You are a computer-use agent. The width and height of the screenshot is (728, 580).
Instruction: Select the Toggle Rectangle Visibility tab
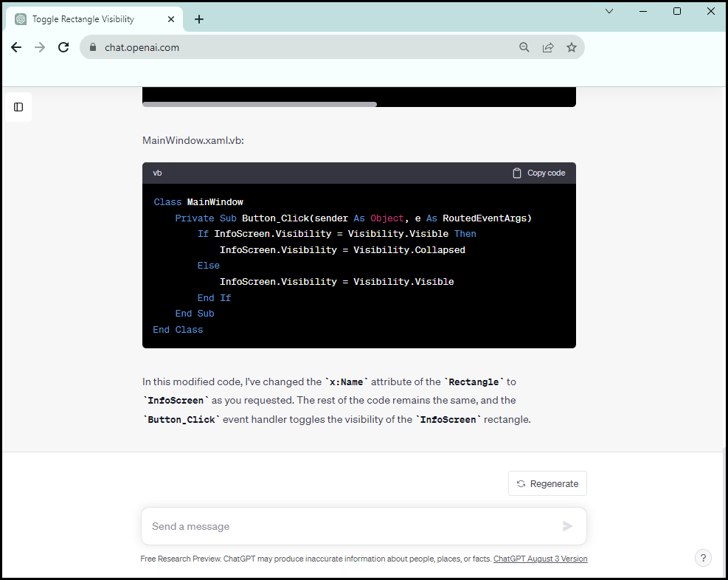coord(94,19)
